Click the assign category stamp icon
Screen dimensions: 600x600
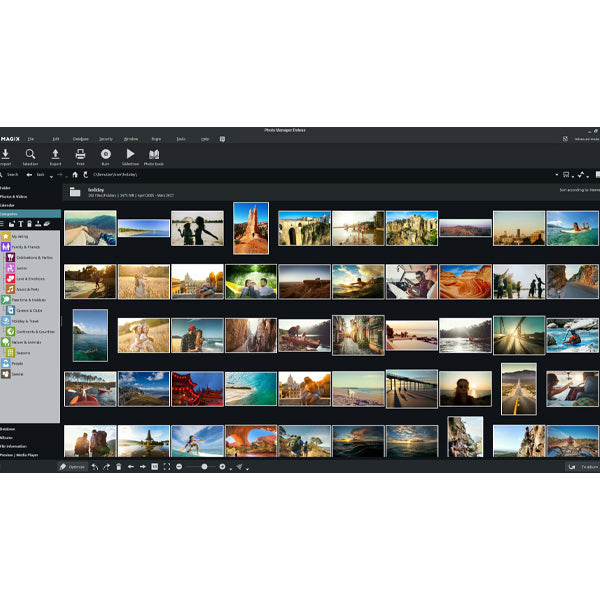click(38, 224)
